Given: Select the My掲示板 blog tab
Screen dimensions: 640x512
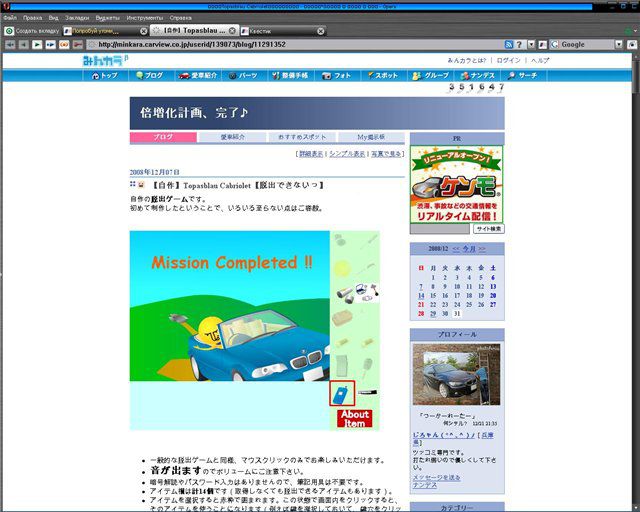Looking at the screenshot, I should click(371, 137).
